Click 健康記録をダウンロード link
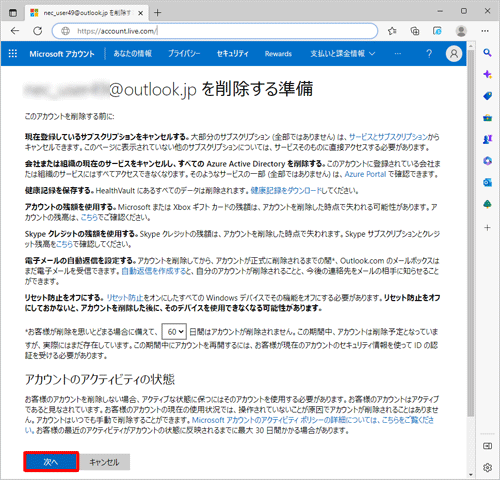The height and width of the screenshot is (480, 500). tap(285, 191)
